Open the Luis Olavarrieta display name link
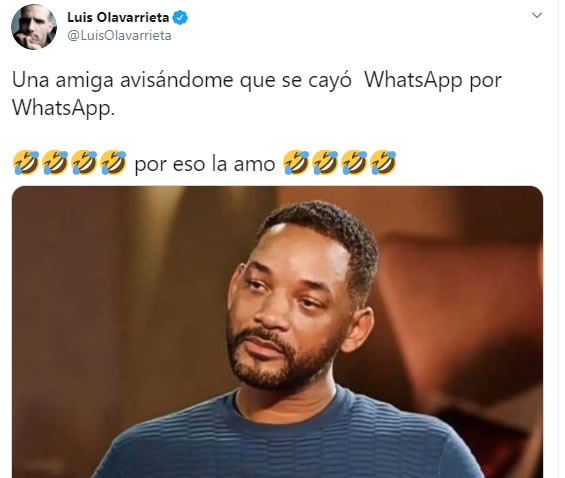 tap(118, 17)
